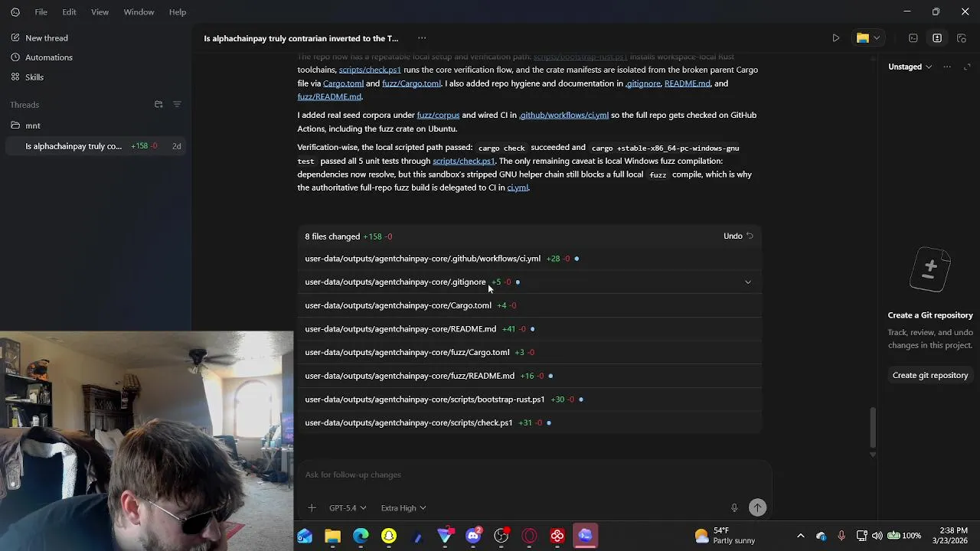Click the Automations clock icon

click(x=15, y=57)
